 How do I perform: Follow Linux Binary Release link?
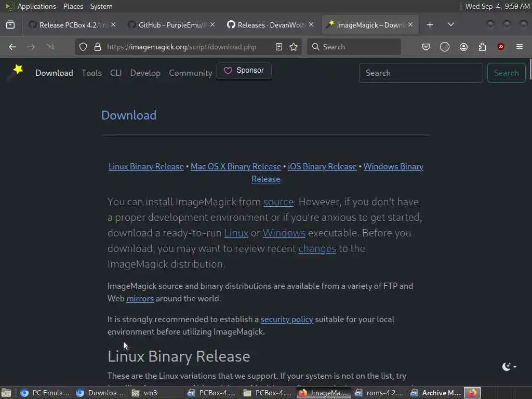(146, 167)
